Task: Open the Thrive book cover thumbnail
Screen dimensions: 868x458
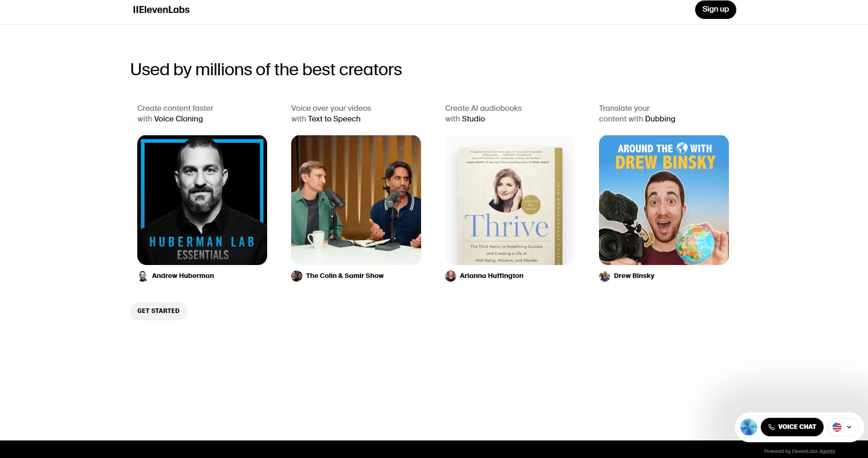Action: tap(510, 200)
